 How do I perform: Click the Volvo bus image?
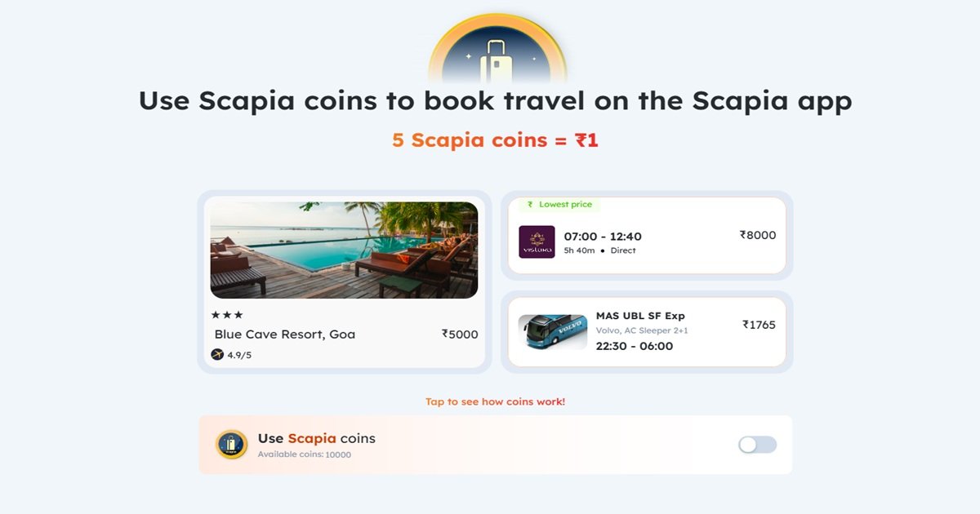click(x=553, y=331)
